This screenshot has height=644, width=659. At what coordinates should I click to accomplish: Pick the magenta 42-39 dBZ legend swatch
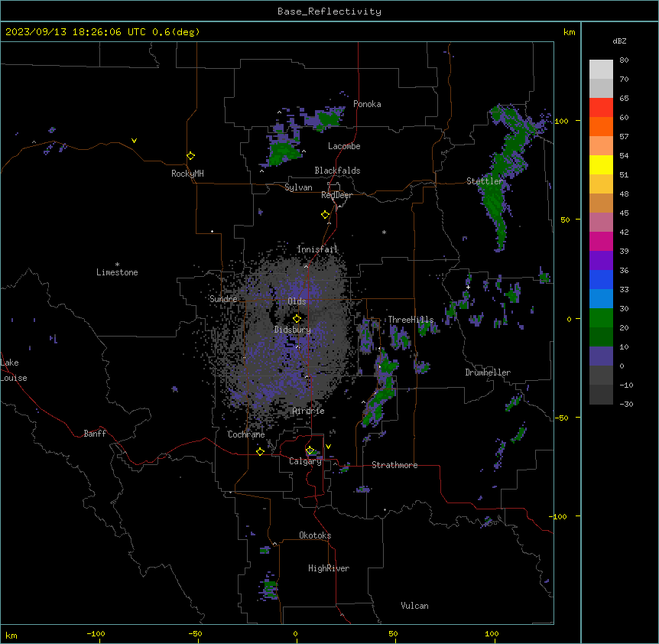coord(601,241)
